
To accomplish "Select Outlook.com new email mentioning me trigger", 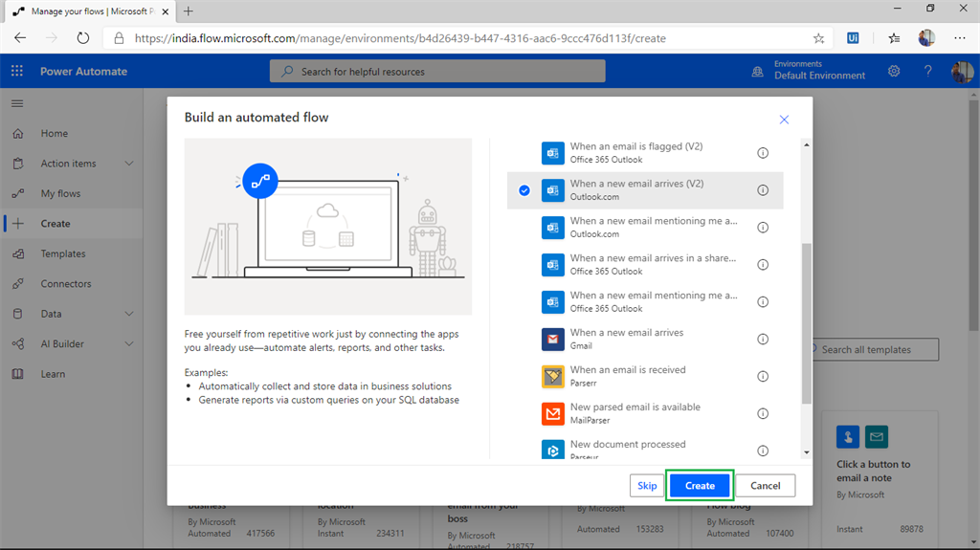I will pos(644,228).
